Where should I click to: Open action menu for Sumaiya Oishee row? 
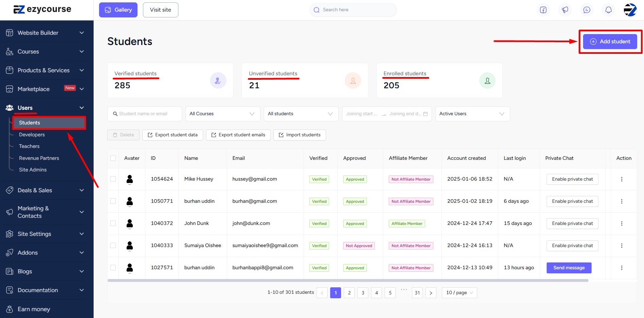pos(622,246)
